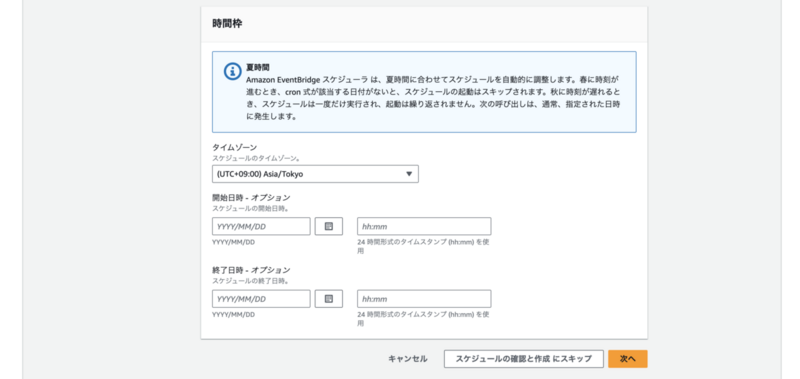
Task: Proceed with the 次へ button
Action: point(628,359)
